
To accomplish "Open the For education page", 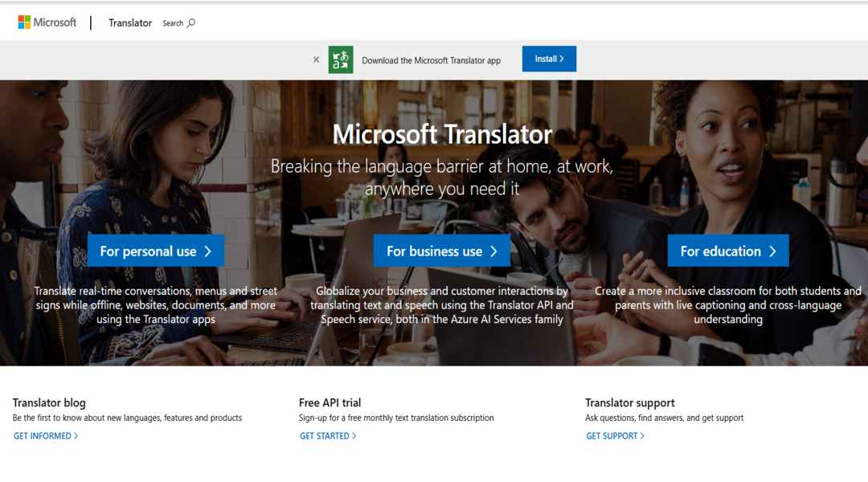I will [x=728, y=251].
